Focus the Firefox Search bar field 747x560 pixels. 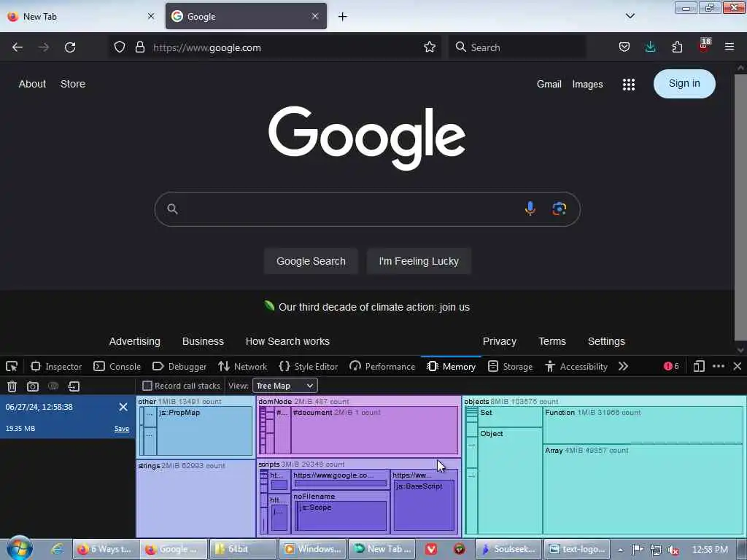(517, 47)
